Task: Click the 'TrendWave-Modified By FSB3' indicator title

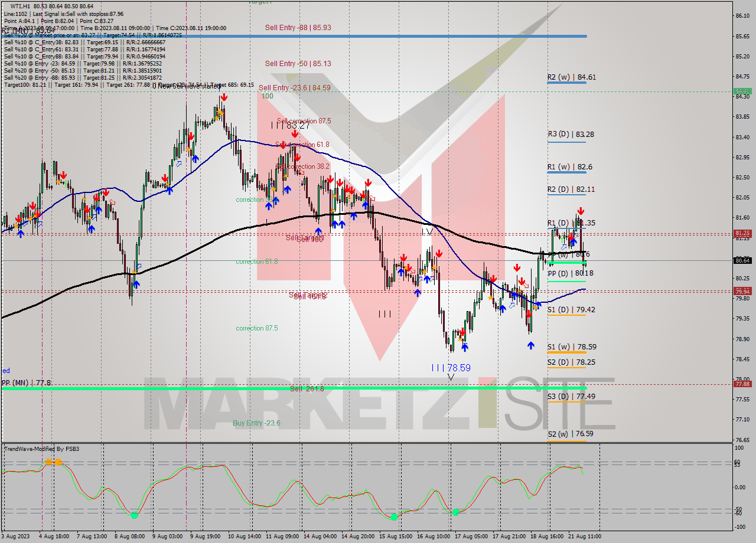Action: 41,449
